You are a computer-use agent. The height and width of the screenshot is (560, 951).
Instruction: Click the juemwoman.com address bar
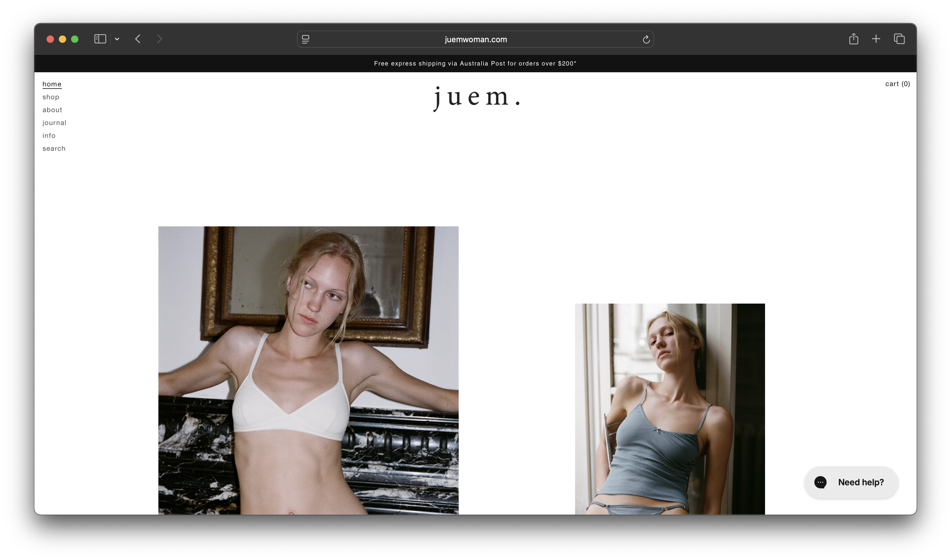tap(475, 39)
